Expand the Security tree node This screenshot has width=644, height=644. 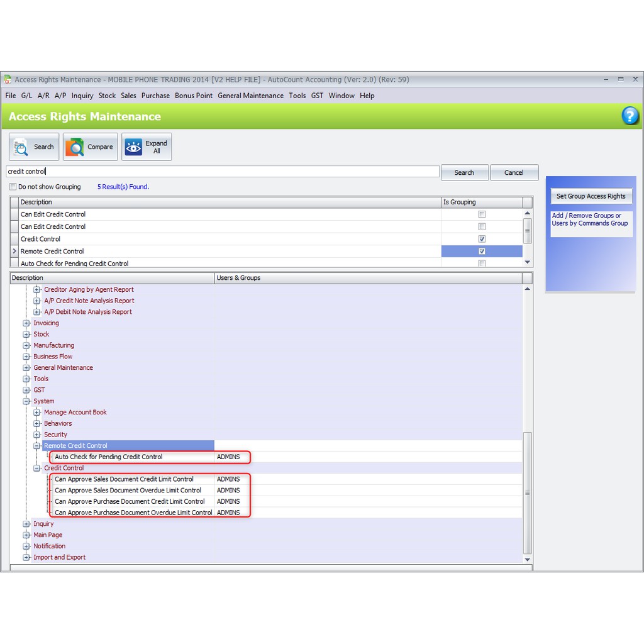[x=37, y=435]
